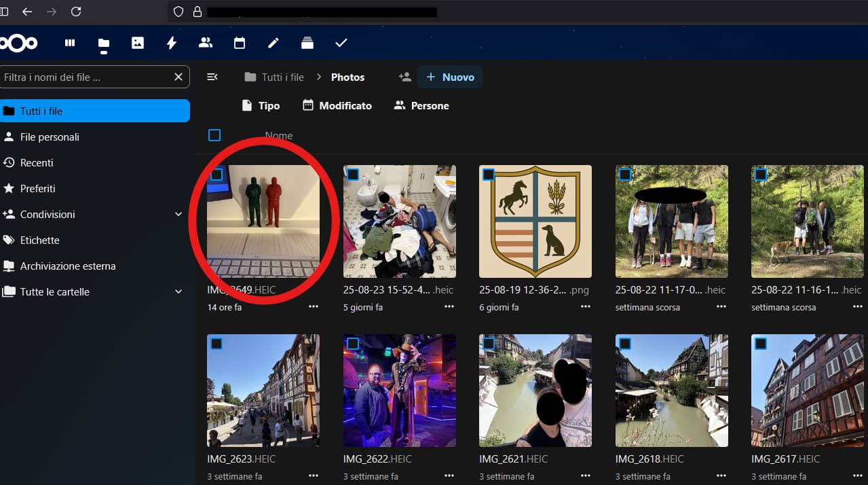
Task: Click the Nuovo button
Action: coord(450,77)
